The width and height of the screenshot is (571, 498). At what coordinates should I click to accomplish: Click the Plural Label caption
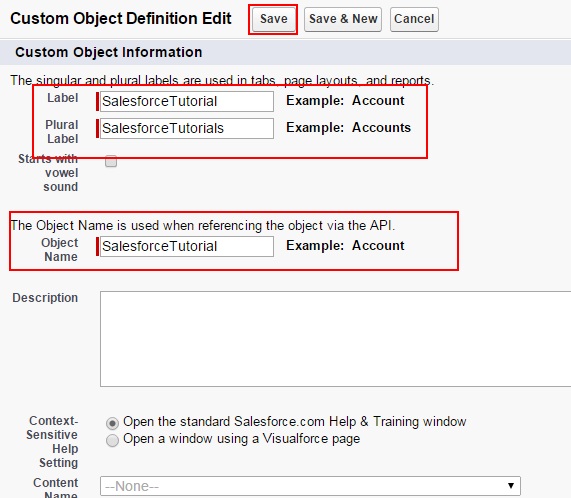(x=62, y=132)
